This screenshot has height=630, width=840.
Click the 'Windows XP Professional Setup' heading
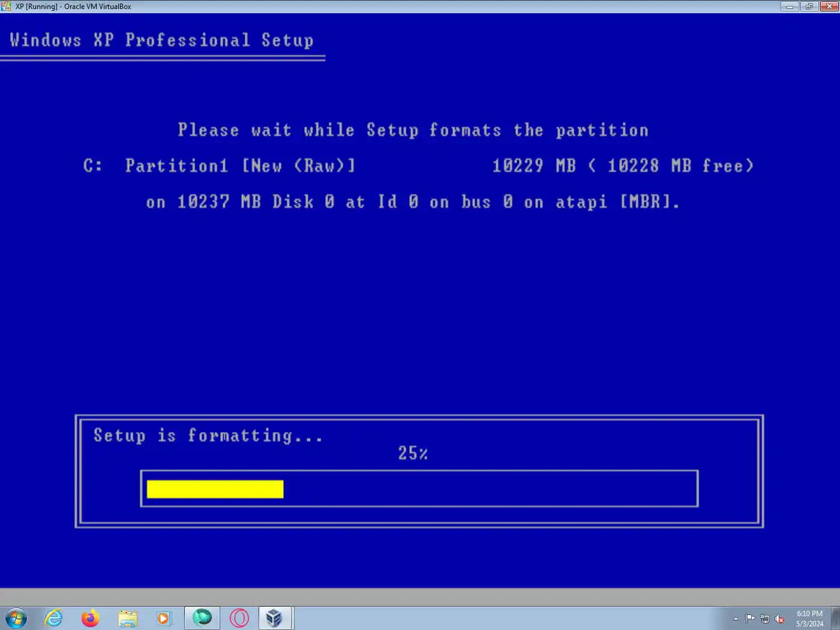click(x=161, y=40)
